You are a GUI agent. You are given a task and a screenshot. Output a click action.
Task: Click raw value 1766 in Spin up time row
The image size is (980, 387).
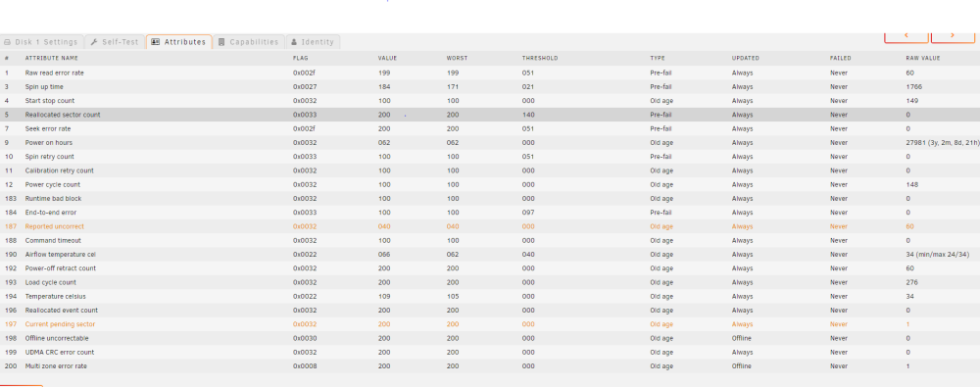(913, 87)
